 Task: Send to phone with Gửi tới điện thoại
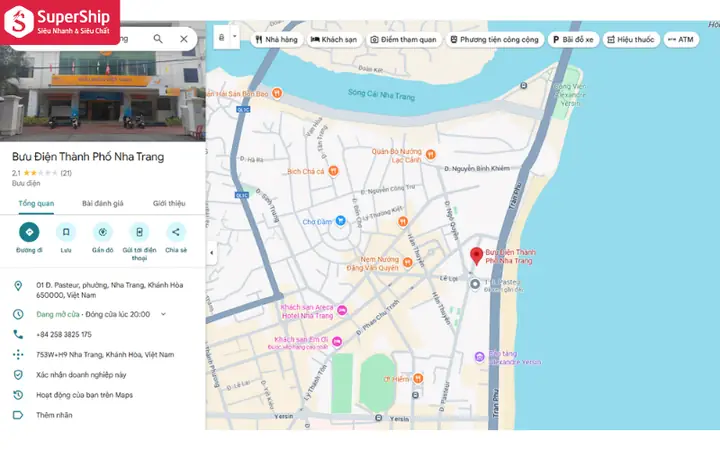coord(139,232)
